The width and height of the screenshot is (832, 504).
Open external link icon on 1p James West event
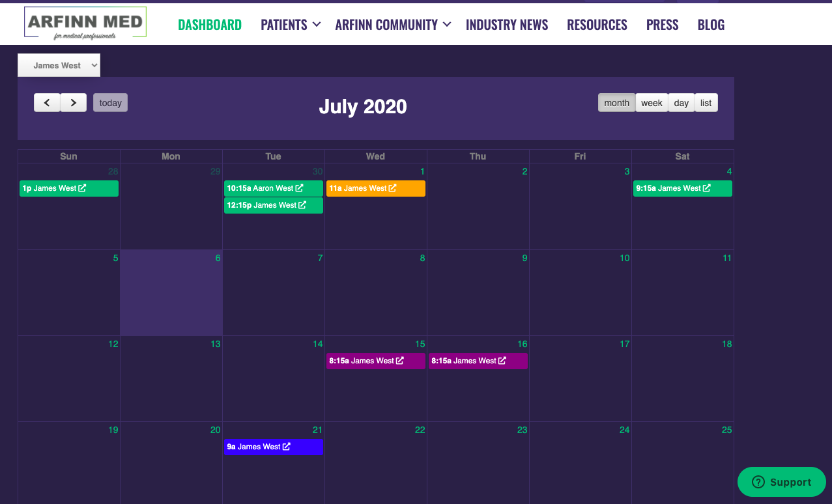(82, 188)
